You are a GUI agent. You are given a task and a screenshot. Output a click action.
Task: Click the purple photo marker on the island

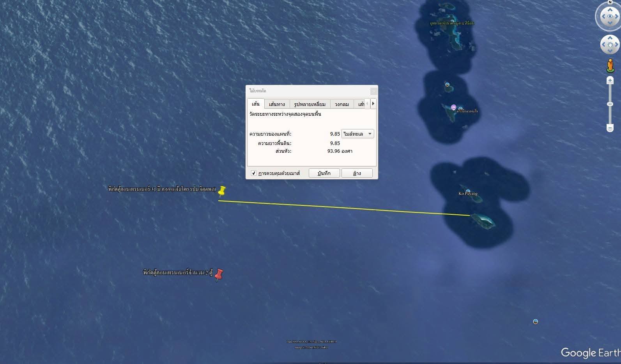click(x=453, y=107)
